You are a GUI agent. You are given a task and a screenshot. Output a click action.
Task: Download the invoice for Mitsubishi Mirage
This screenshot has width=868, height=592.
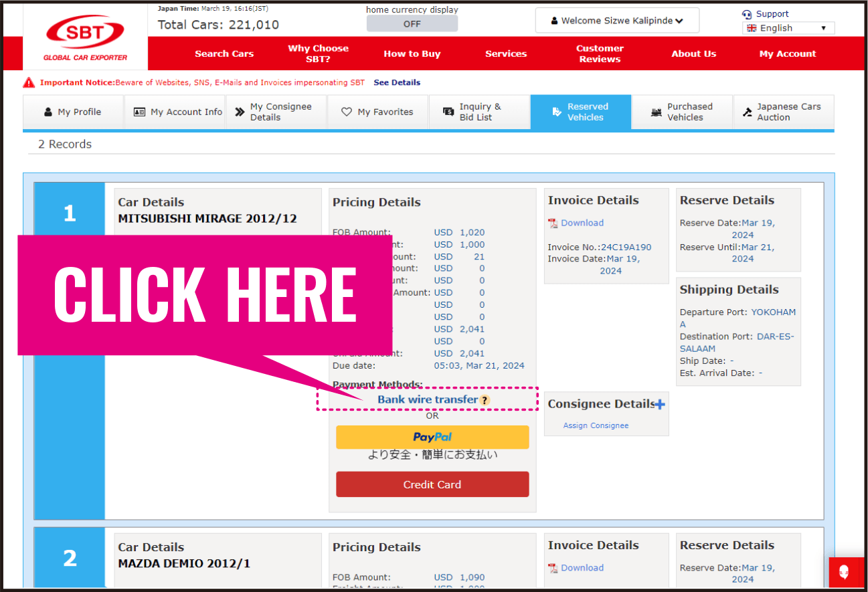tap(582, 223)
